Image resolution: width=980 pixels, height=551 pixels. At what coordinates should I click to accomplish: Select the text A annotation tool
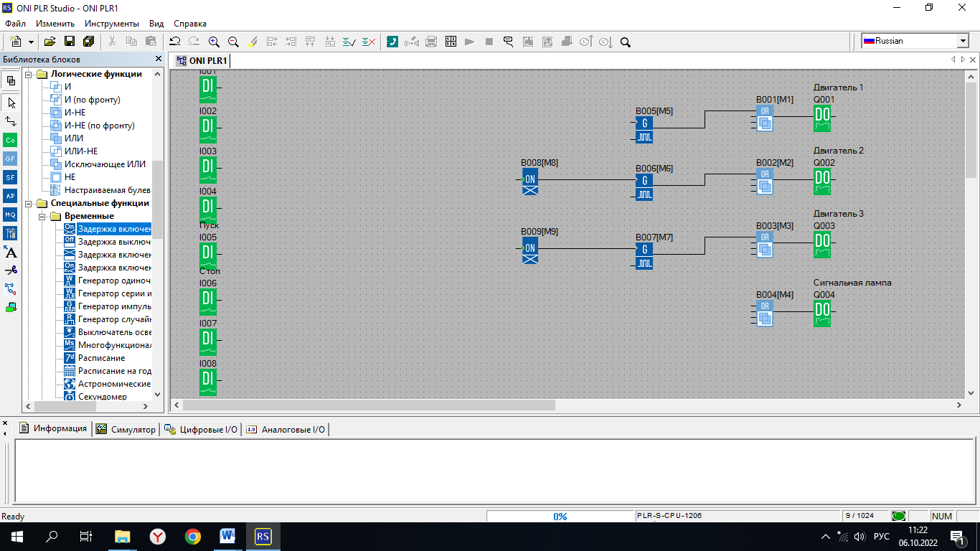coord(11,252)
